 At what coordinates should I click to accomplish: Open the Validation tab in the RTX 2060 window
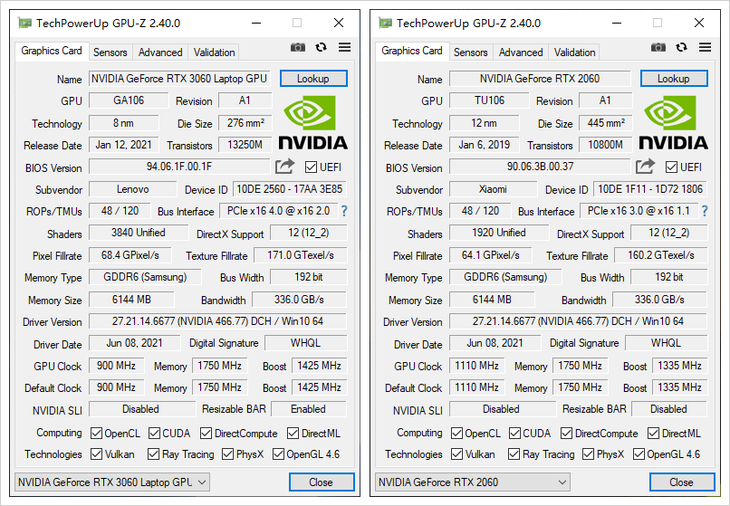(575, 52)
